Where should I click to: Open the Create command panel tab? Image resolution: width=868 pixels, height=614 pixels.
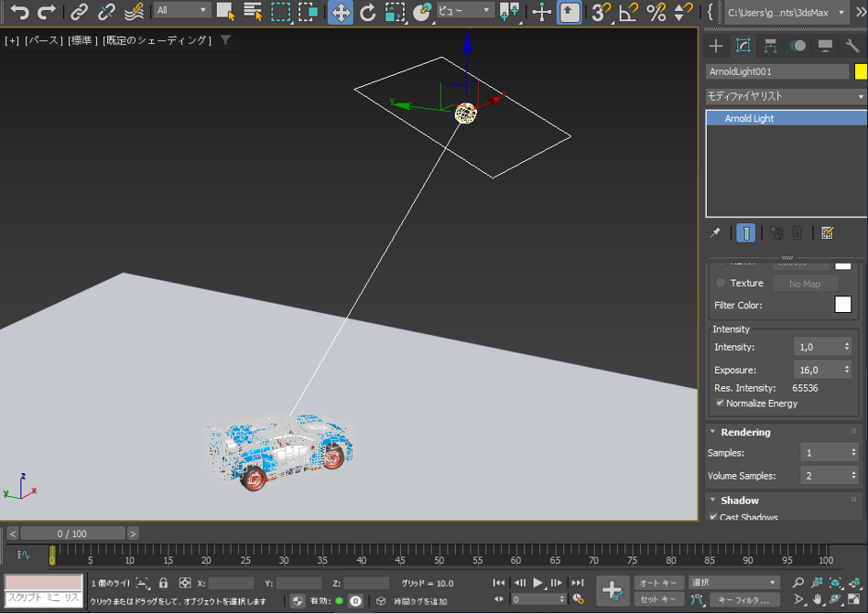click(x=716, y=46)
